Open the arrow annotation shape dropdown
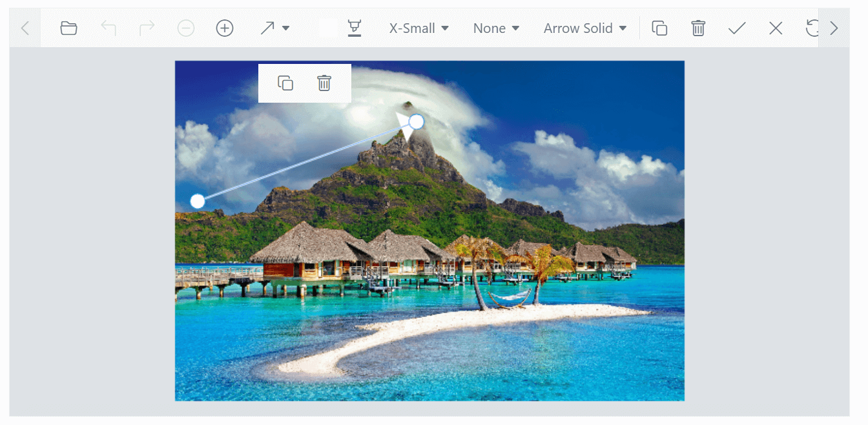 point(274,28)
